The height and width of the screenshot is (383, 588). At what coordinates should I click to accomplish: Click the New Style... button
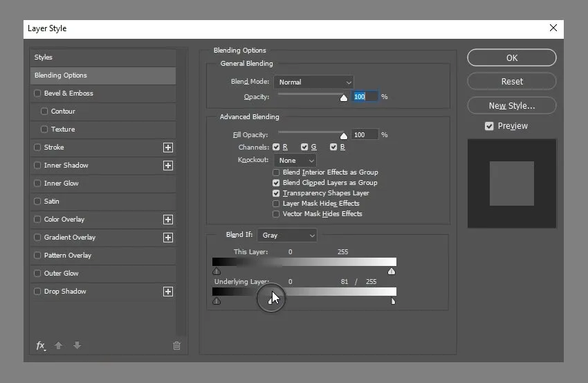coord(511,106)
